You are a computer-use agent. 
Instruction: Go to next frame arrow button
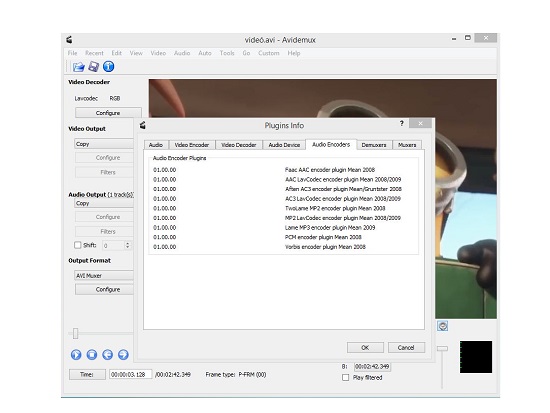[123, 355]
